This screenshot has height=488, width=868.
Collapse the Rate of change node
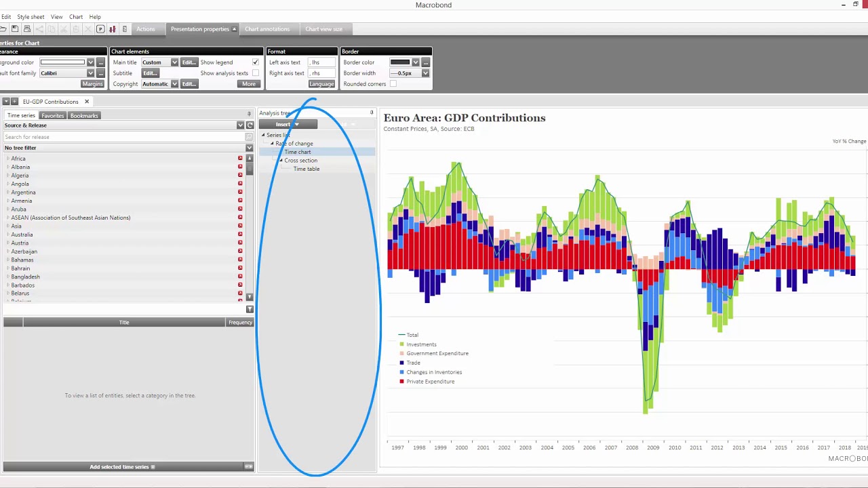[x=272, y=144]
